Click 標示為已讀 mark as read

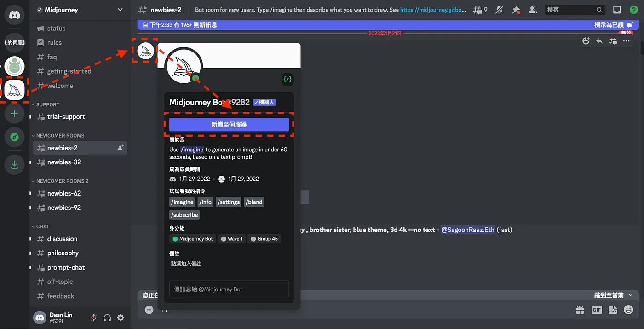point(613,25)
